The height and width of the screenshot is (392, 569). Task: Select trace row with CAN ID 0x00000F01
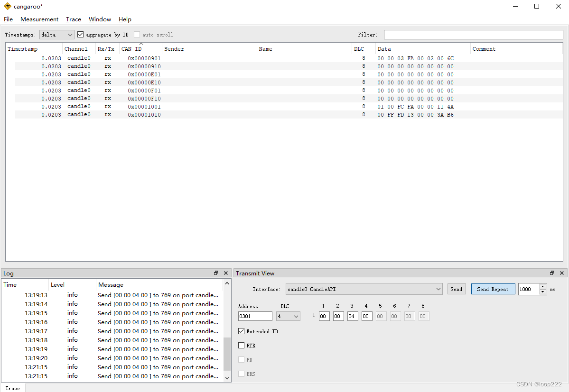point(289,90)
